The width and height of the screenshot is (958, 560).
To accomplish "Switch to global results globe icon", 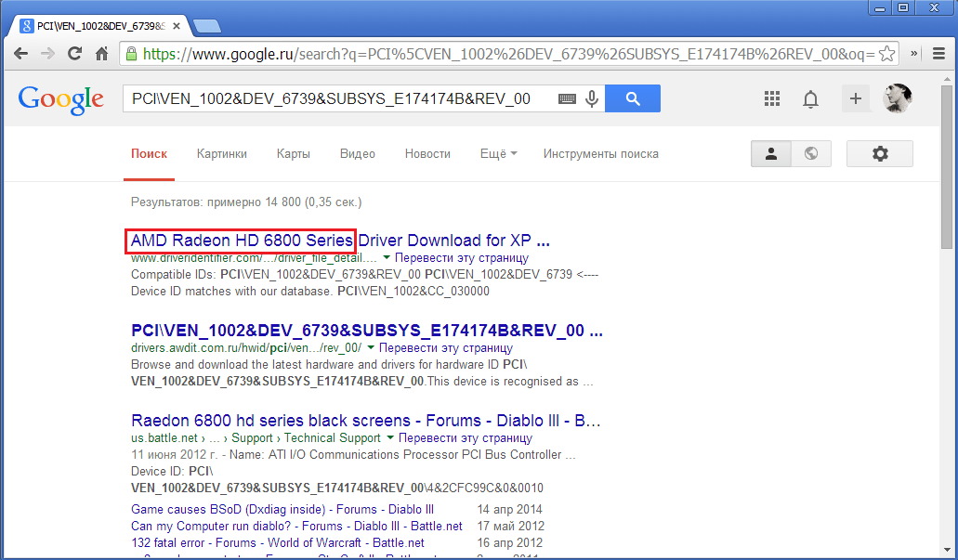I will pyautogui.click(x=811, y=154).
